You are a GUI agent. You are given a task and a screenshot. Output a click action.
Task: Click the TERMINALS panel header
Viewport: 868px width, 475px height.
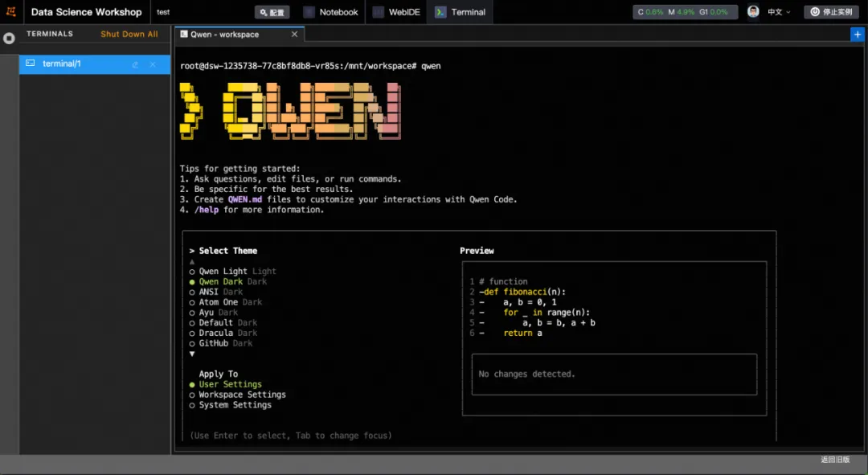pos(50,34)
